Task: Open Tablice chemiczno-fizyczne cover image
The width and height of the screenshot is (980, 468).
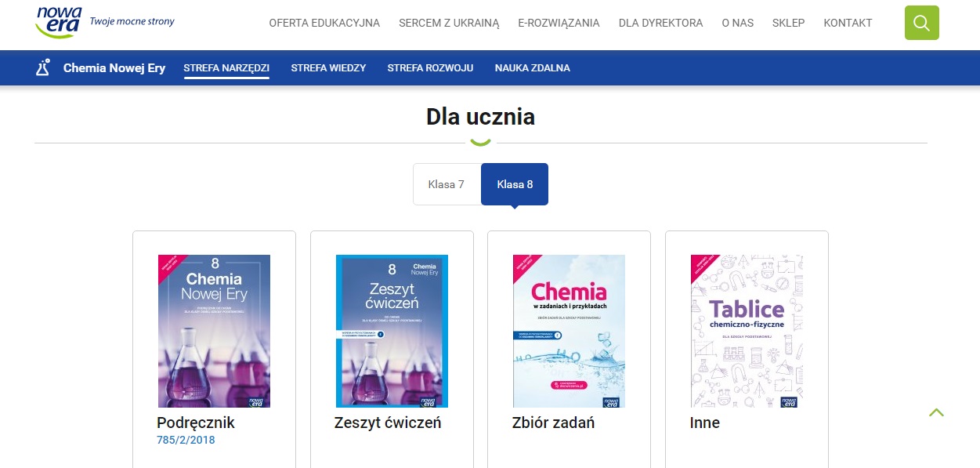Action: [747, 331]
